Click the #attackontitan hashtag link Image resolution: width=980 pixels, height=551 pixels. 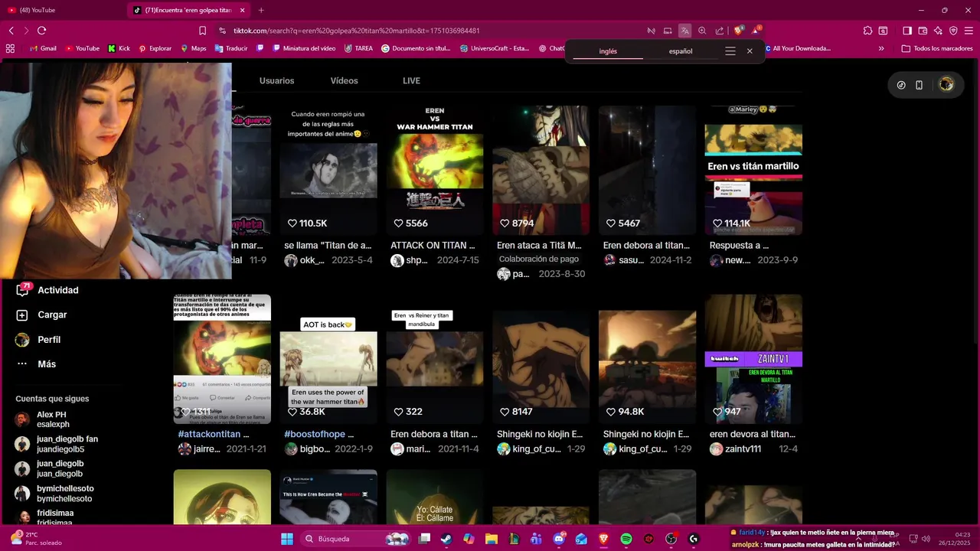pyautogui.click(x=209, y=434)
